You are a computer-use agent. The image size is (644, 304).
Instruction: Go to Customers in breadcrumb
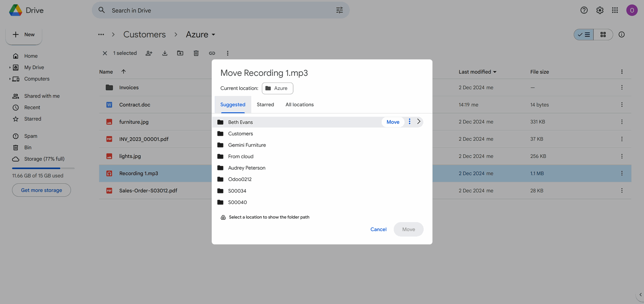[145, 35]
